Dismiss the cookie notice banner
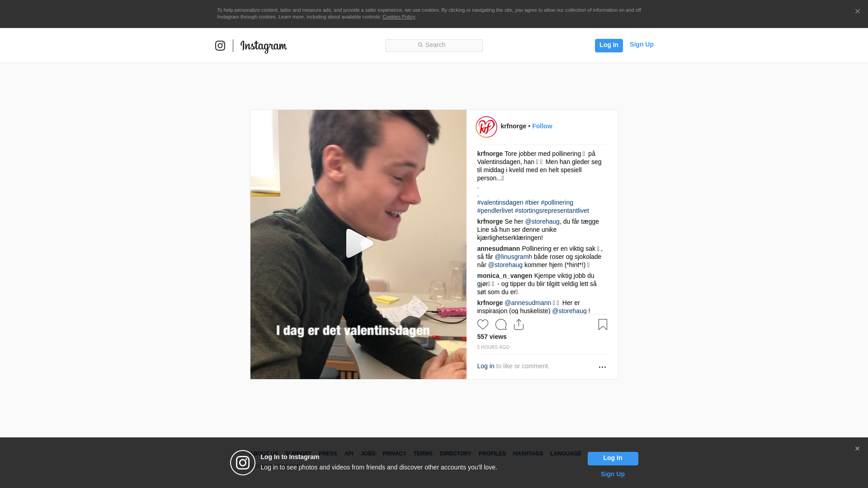868x488 pixels. [857, 12]
